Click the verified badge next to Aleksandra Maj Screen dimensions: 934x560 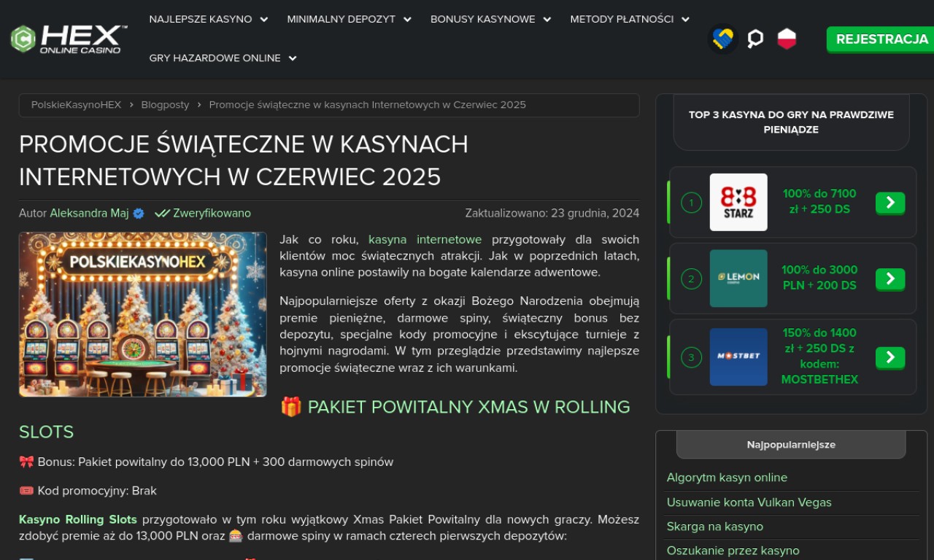[139, 214]
